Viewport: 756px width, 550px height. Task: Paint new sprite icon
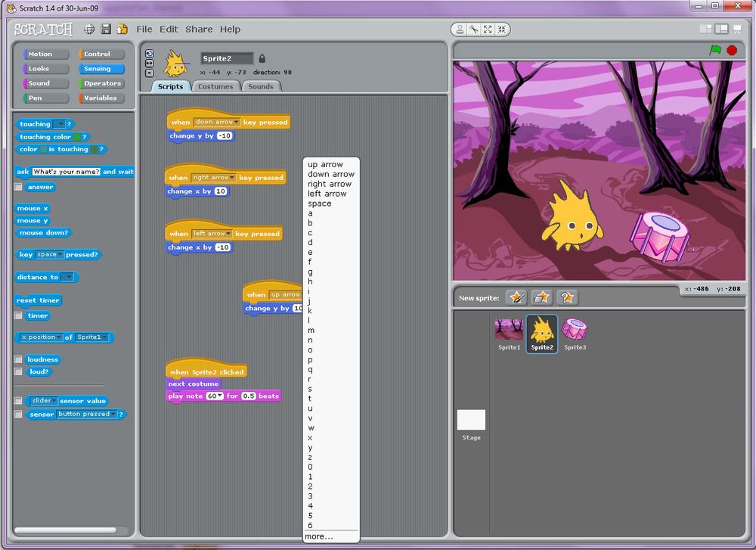[x=516, y=297]
